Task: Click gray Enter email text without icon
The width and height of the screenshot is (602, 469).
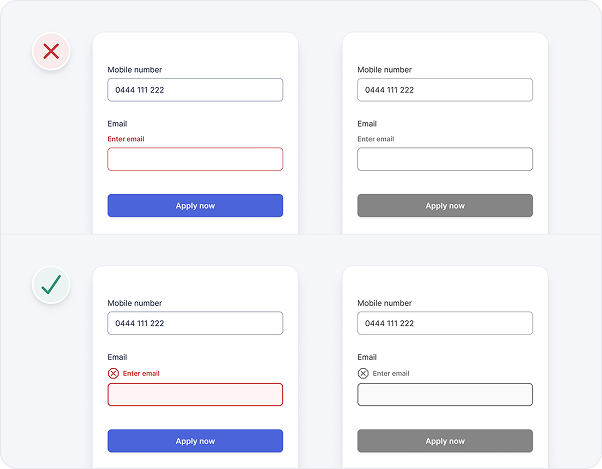Action: point(376,139)
